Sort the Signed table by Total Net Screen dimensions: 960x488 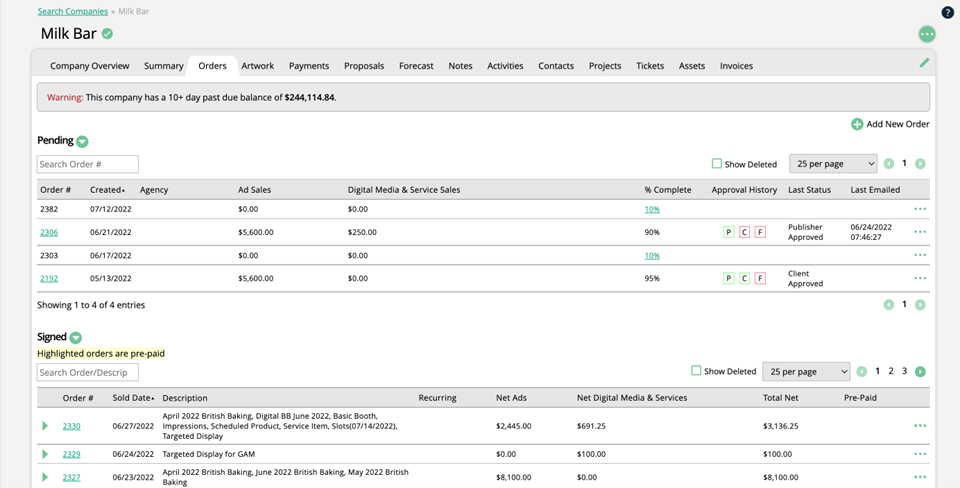781,398
